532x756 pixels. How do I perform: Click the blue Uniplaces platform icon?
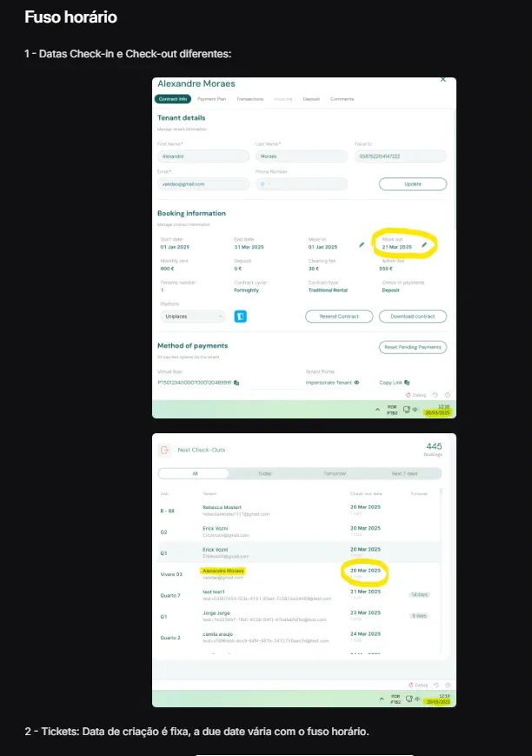coord(242,317)
